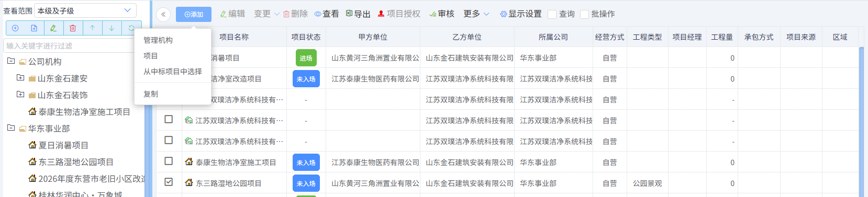
Task: Click the 经营方式 column header
Action: point(609,37)
